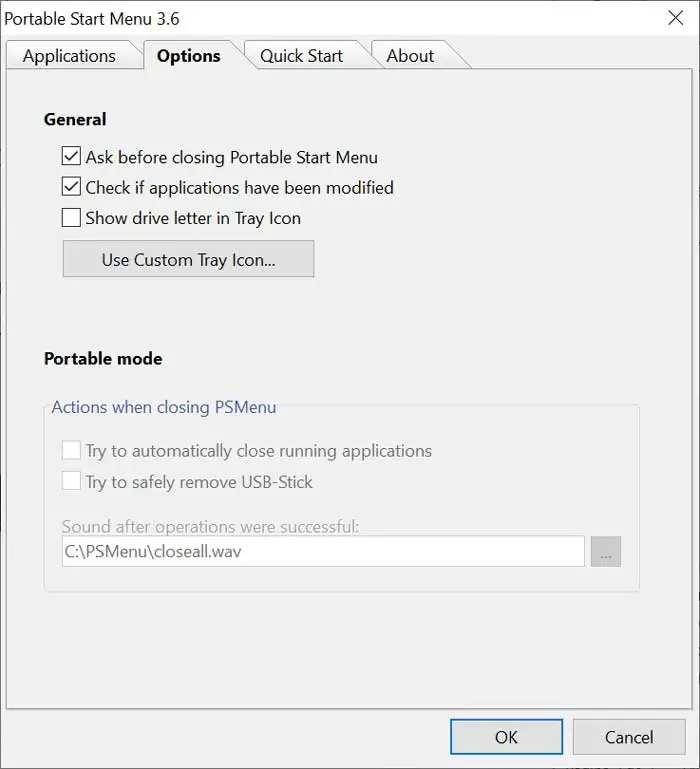Image resolution: width=700 pixels, height=769 pixels.
Task: Click the General section heading
Action: (75, 119)
